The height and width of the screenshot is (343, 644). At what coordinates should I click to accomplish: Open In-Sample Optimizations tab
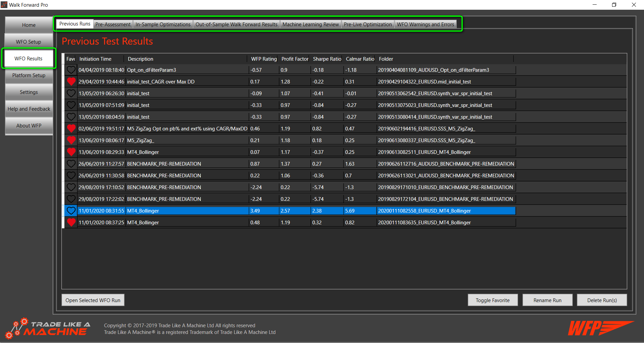pos(163,24)
